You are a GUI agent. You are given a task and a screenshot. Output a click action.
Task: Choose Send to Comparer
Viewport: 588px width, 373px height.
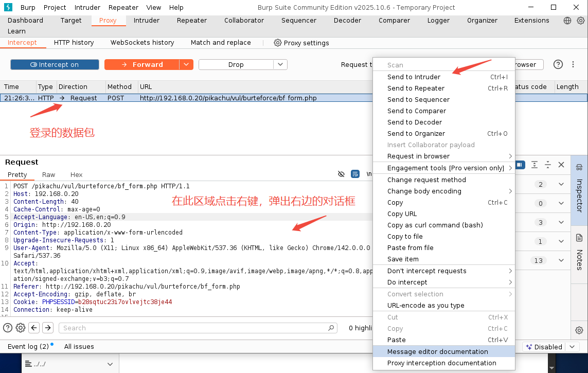click(444, 111)
